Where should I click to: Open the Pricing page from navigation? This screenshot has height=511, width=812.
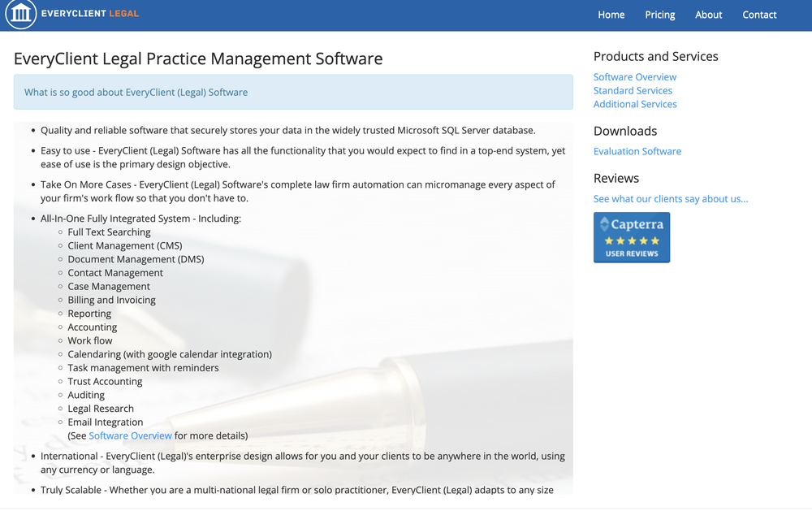pyautogui.click(x=659, y=15)
